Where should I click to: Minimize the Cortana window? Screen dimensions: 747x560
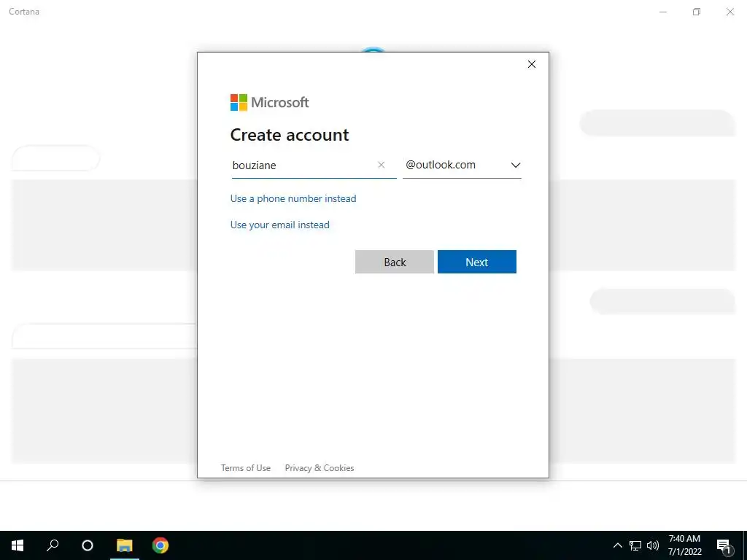point(662,12)
